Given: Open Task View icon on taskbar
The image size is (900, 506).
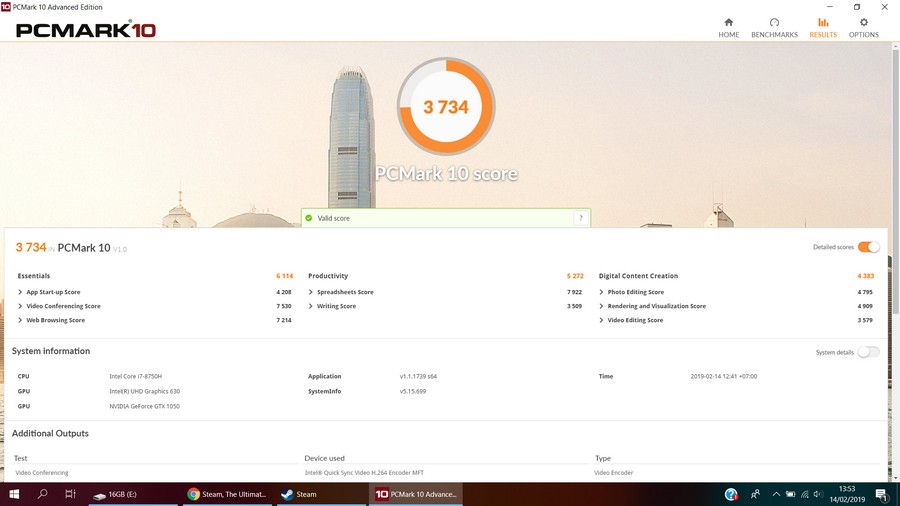Looking at the screenshot, I should tap(70, 494).
